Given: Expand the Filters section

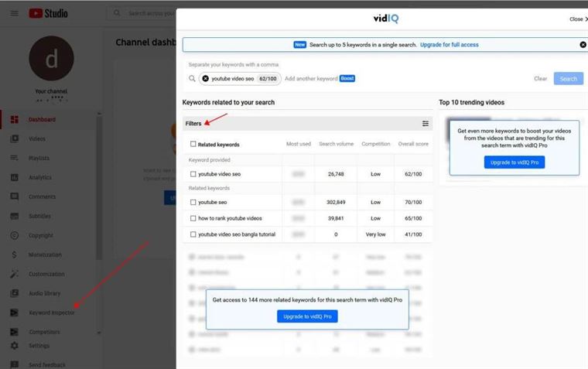Looking at the screenshot, I should (193, 124).
